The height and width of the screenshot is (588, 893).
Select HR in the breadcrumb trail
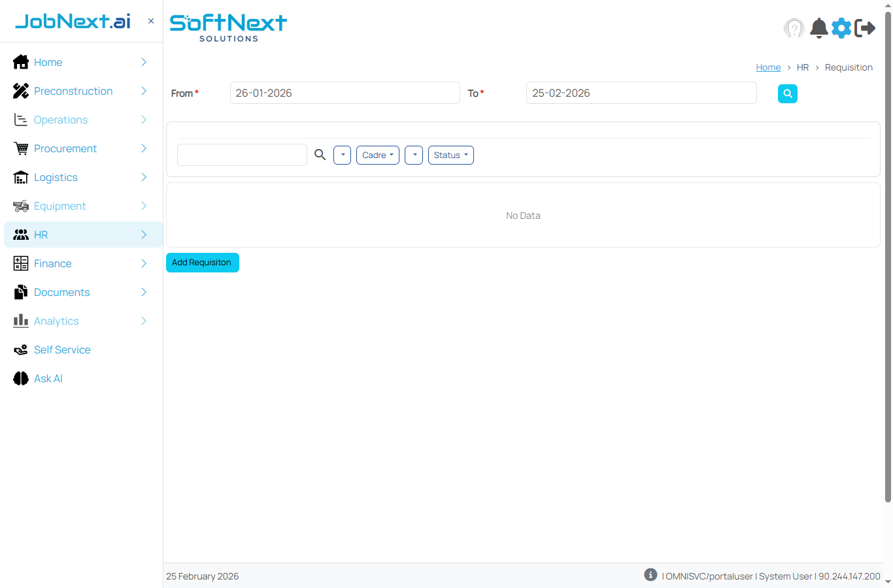(803, 67)
